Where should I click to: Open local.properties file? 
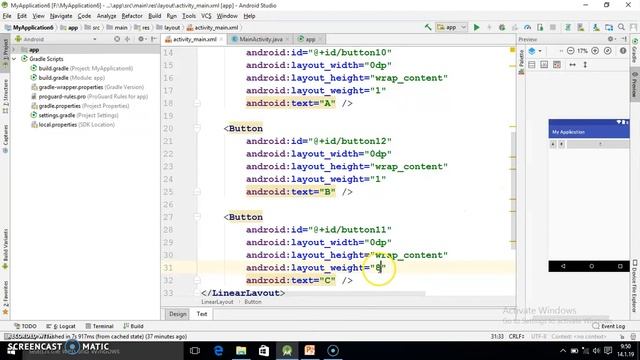tap(73, 124)
